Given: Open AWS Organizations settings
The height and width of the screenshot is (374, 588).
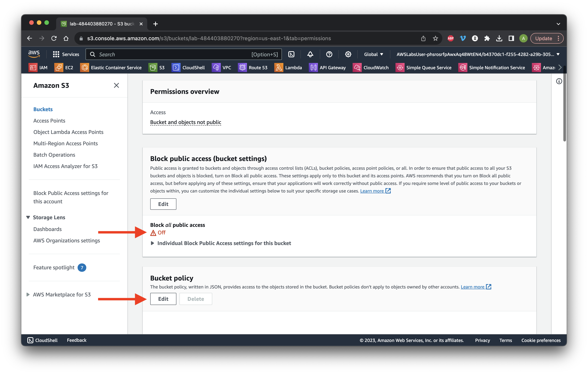Looking at the screenshot, I should 67,240.
